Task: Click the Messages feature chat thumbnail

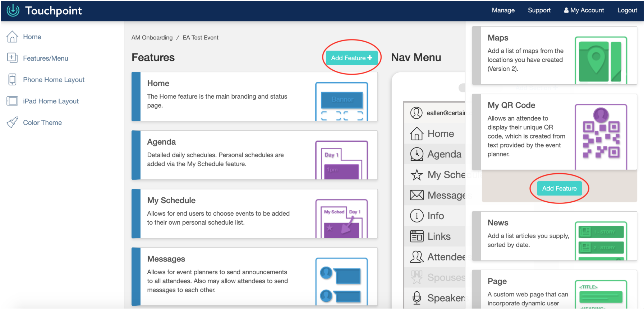Action: click(341, 282)
